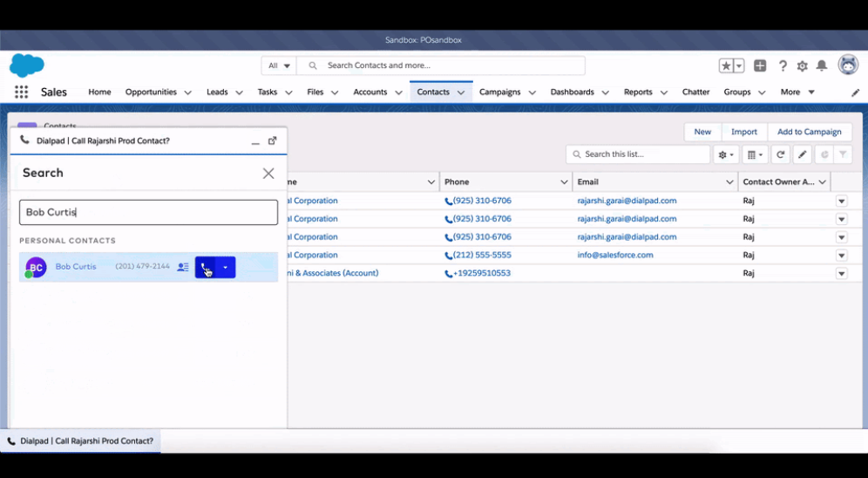This screenshot has width=868, height=478.
Task: Click phone icon beside +19259510553
Action: point(449,274)
